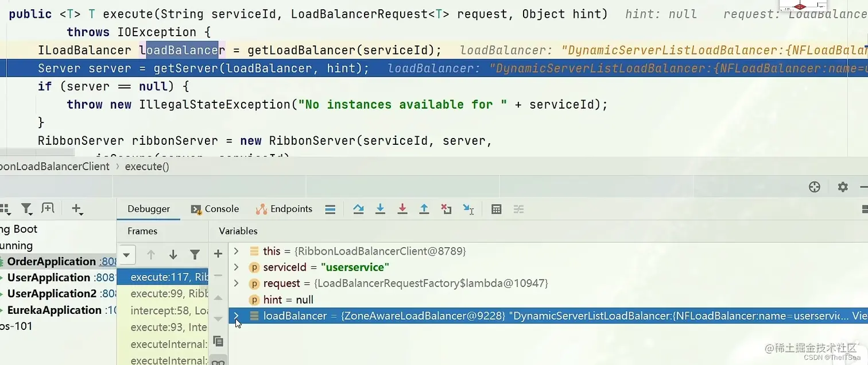The height and width of the screenshot is (365, 868).
Task: Open the Endpoints tab
Action: click(x=285, y=209)
